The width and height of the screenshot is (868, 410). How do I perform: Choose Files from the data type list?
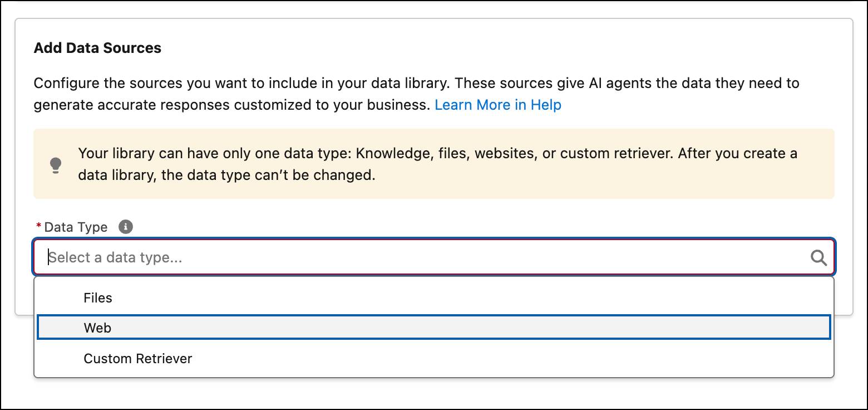coord(98,298)
